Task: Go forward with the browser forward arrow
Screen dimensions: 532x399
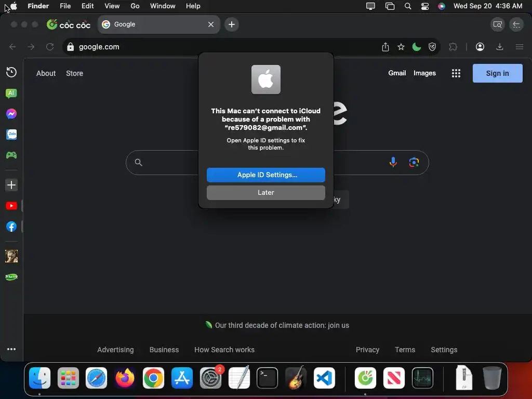Action: coord(31,47)
